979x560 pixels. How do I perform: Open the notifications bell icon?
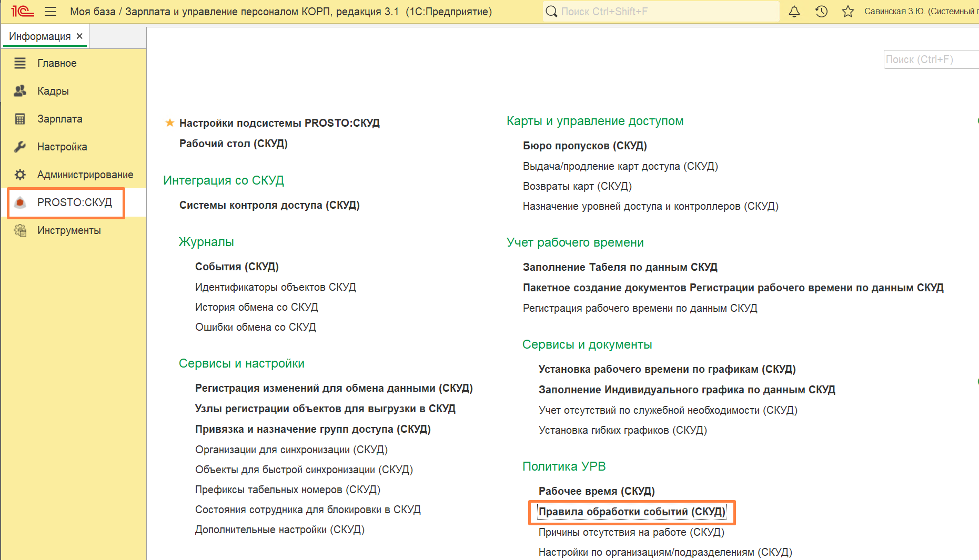point(794,11)
